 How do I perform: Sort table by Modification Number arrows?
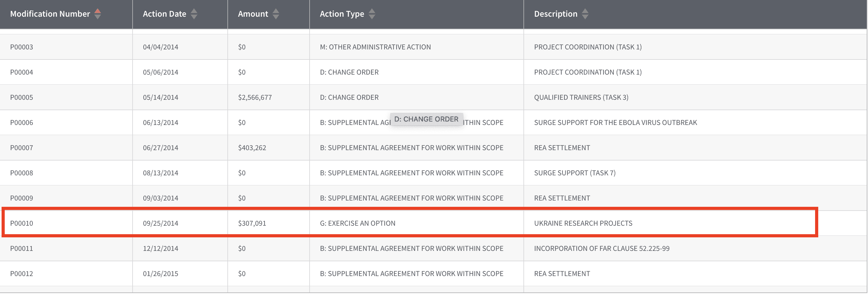coord(97,14)
